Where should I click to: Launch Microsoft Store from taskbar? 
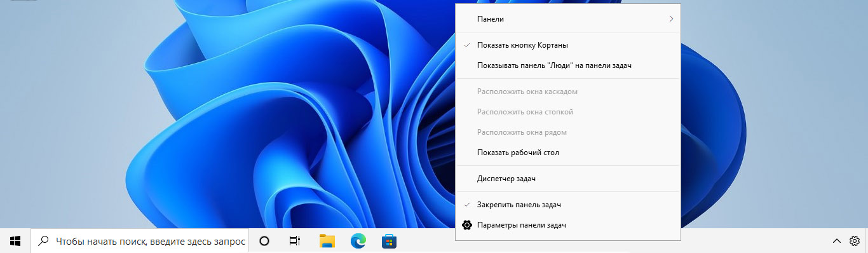(389, 241)
